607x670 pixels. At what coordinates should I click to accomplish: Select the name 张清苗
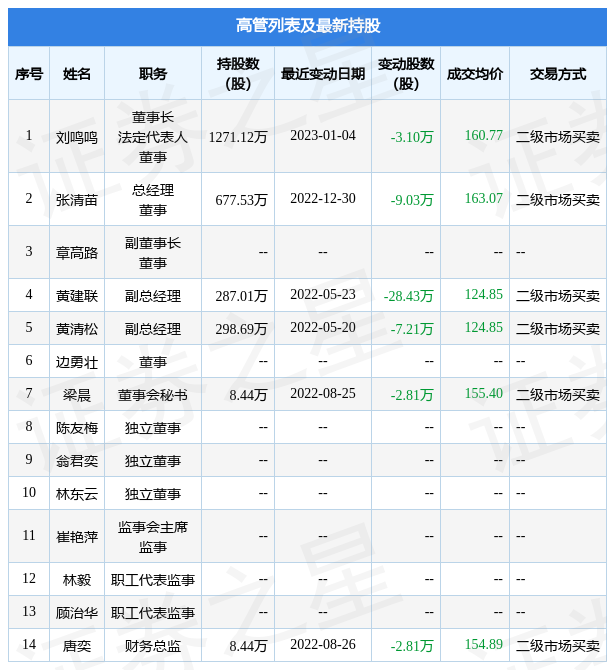click(x=77, y=200)
